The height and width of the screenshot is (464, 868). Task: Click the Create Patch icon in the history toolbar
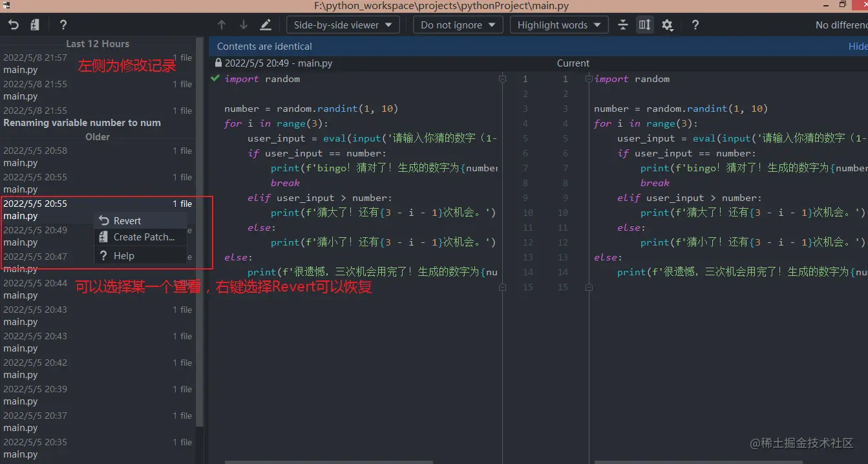click(35, 25)
